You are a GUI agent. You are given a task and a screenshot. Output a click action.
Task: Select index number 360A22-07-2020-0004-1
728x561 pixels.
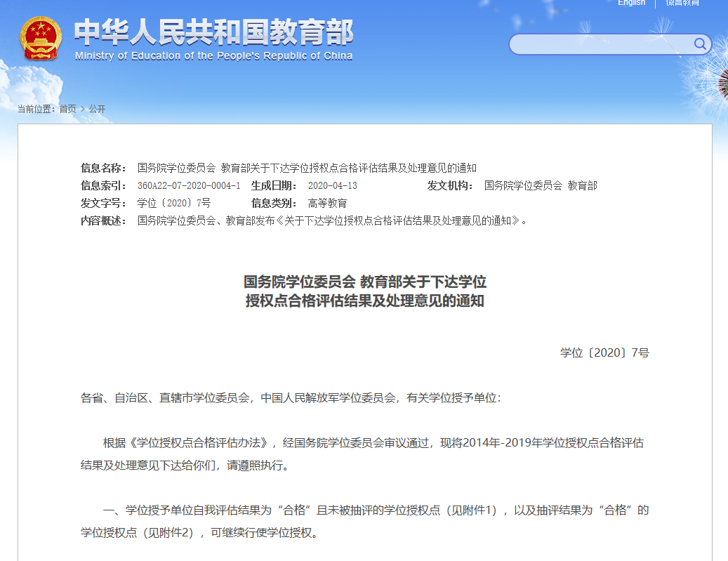point(189,186)
